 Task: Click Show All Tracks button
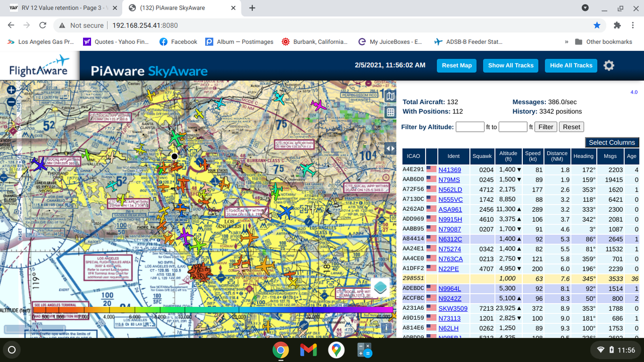coord(511,65)
